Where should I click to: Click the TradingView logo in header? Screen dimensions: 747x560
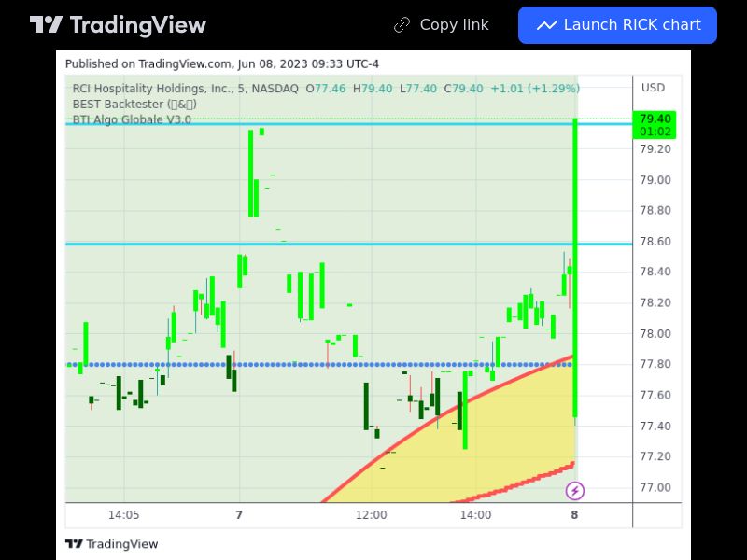point(118,25)
